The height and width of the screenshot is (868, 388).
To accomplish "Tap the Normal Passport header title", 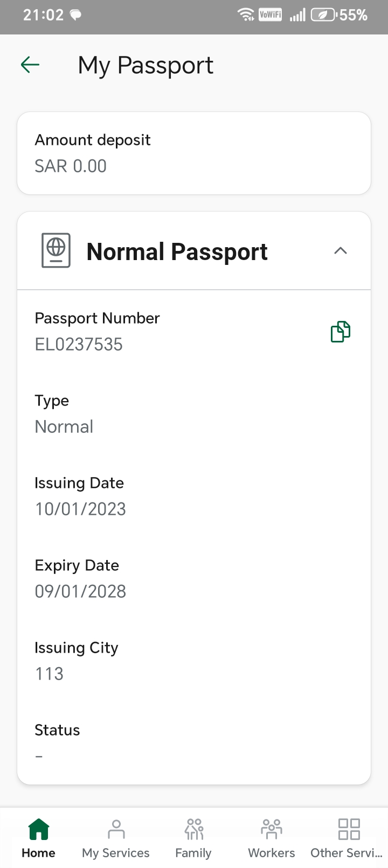I will pos(177,251).
